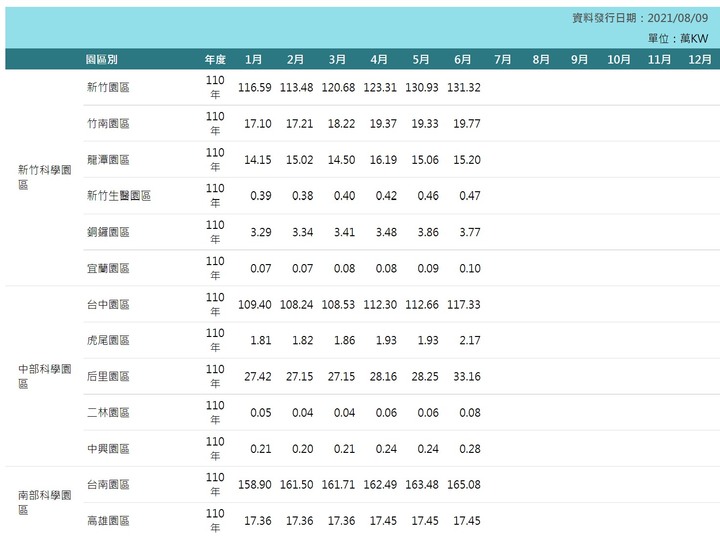Select the 8月 column header
Image resolution: width=720 pixels, height=537 pixels.
pyautogui.click(x=541, y=60)
